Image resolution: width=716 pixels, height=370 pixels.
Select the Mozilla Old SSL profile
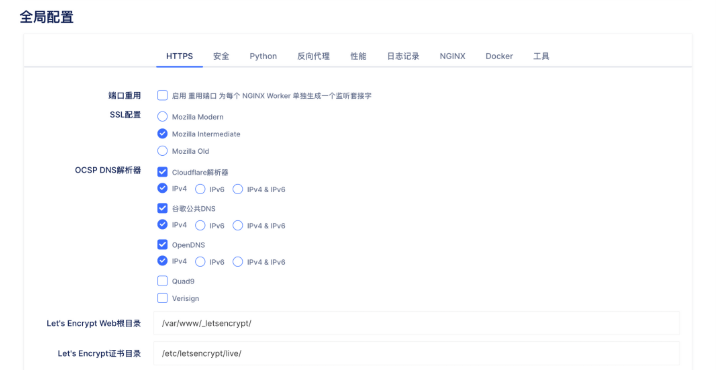(x=162, y=151)
